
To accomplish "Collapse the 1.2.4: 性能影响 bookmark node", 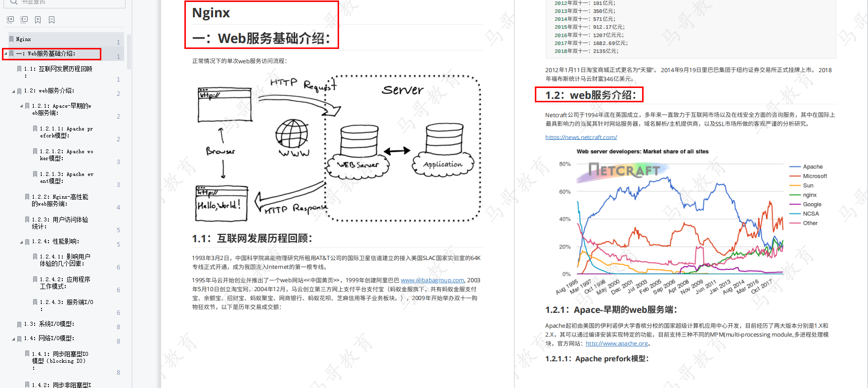I will pyautogui.click(x=21, y=242).
